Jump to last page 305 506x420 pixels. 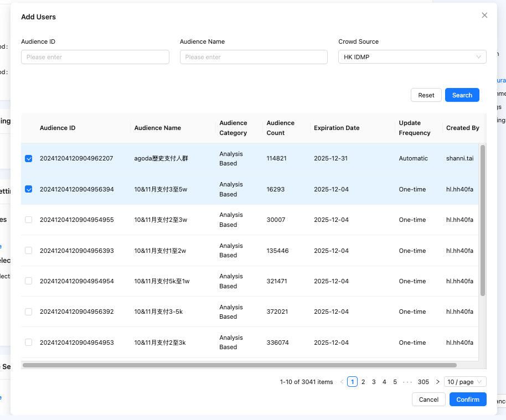[424, 382]
